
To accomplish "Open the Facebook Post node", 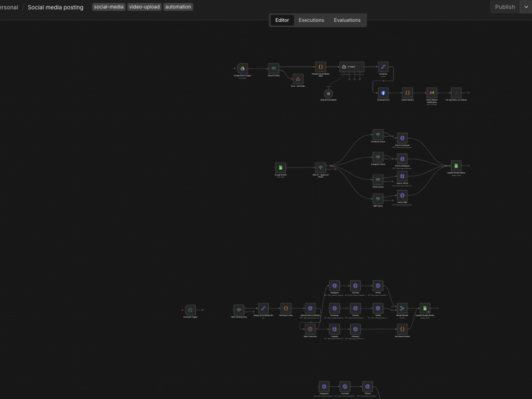I will [x=383, y=93].
